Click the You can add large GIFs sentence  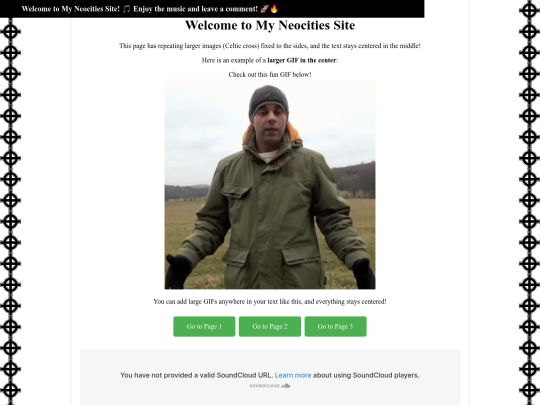coord(270,302)
